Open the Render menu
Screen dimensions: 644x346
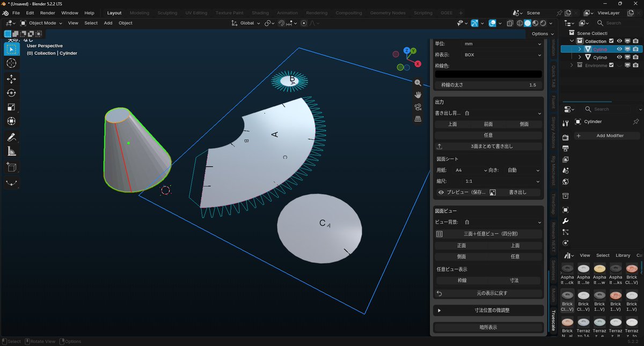[47, 13]
